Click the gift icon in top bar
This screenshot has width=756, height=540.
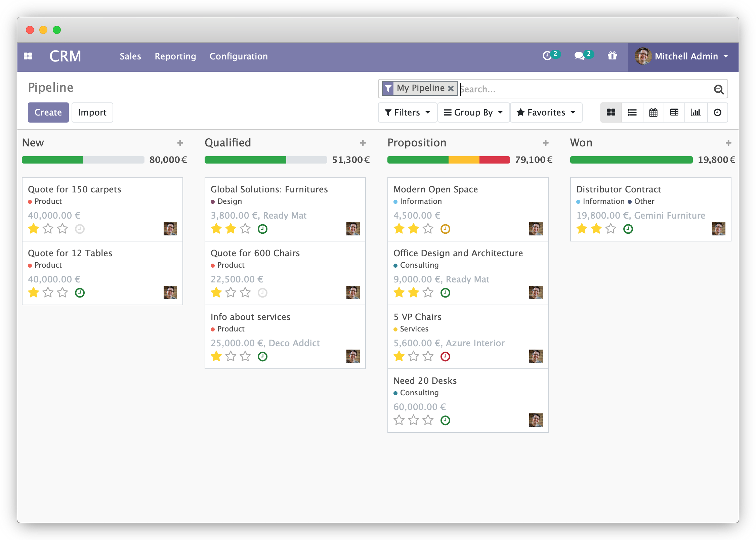612,56
